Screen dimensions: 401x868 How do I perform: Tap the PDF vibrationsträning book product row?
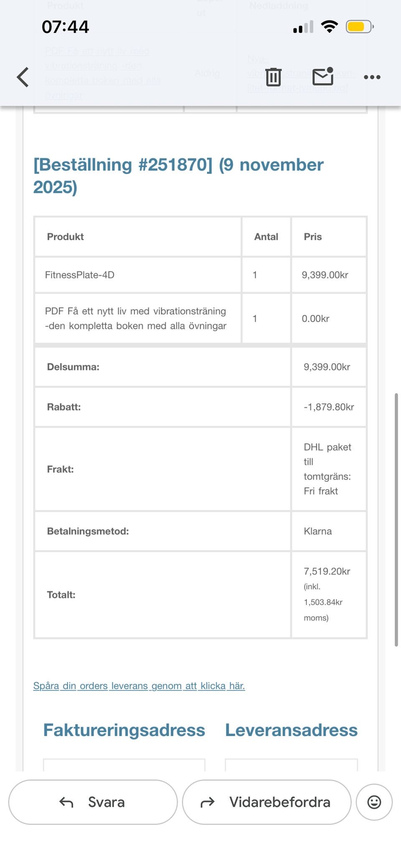(136, 318)
